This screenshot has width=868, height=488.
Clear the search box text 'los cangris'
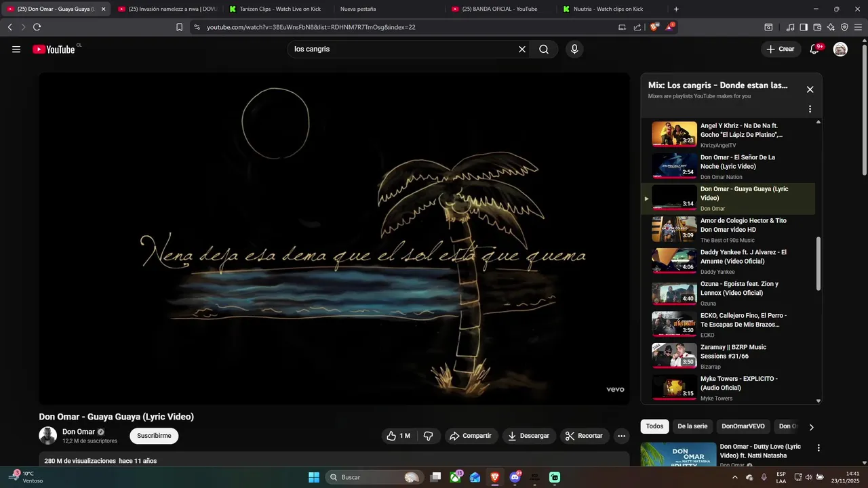point(522,49)
